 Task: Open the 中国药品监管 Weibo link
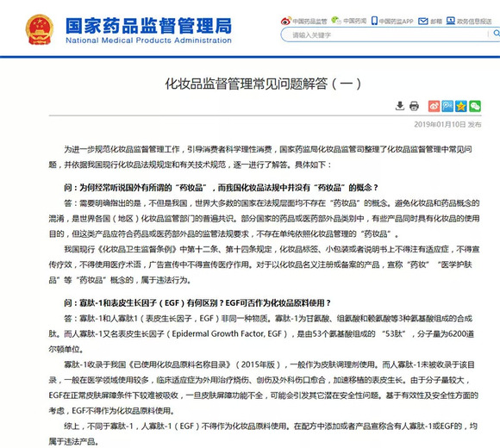[x=309, y=22]
